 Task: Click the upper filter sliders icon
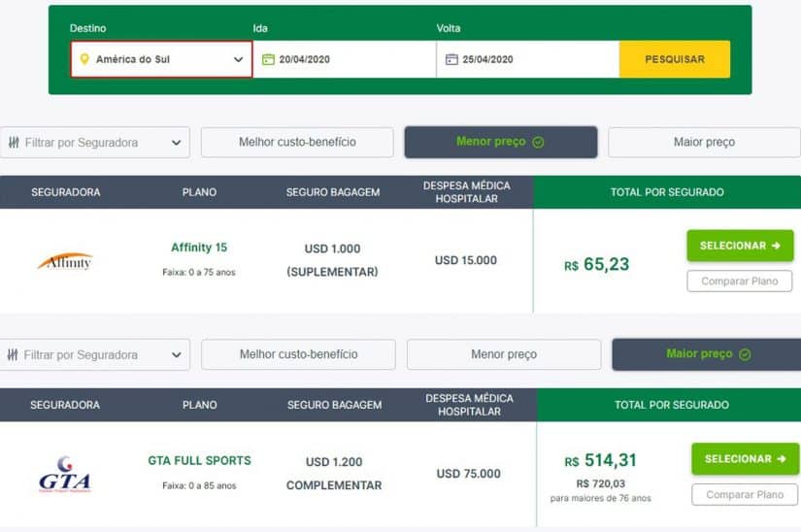point(13,143)
